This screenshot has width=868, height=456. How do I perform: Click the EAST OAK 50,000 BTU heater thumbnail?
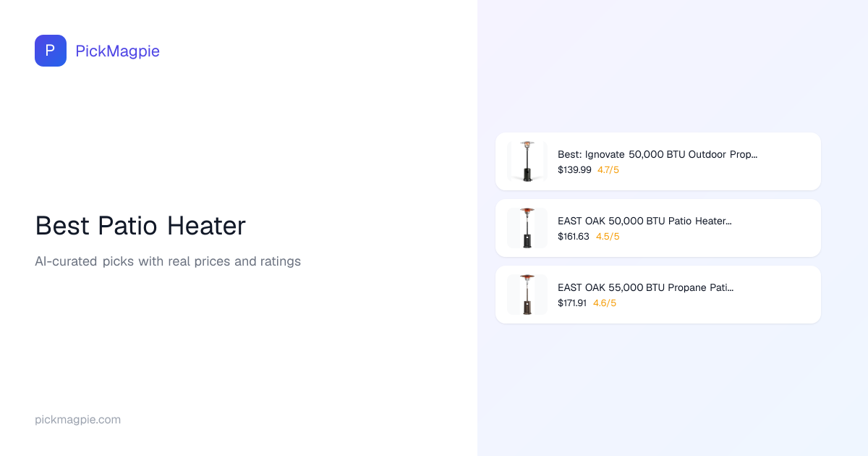point(527,228)
